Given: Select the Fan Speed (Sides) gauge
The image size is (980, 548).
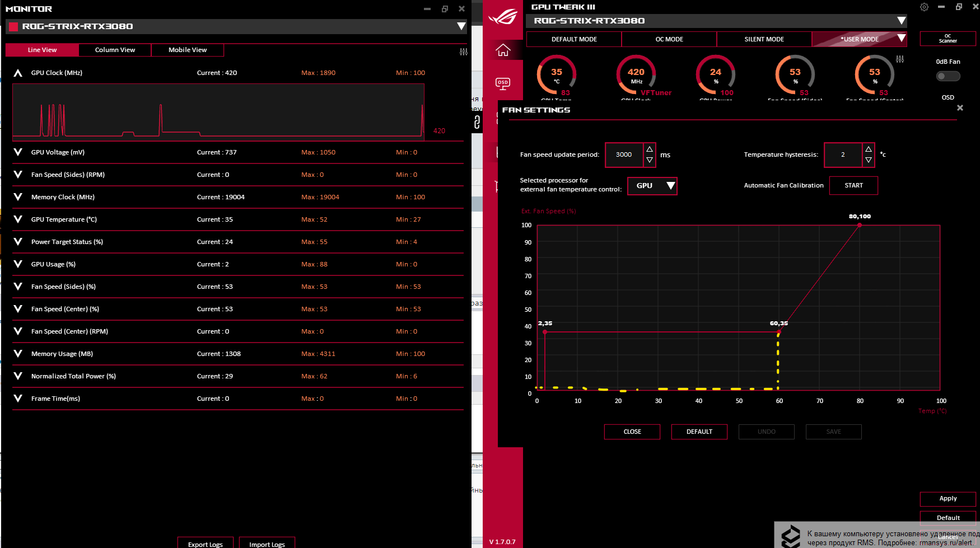Looking at the screenshot, I should tap(795, 75).
